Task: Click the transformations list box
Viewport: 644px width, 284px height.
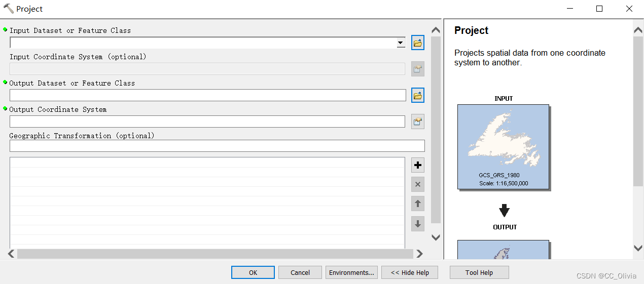Action: point(207,202)
